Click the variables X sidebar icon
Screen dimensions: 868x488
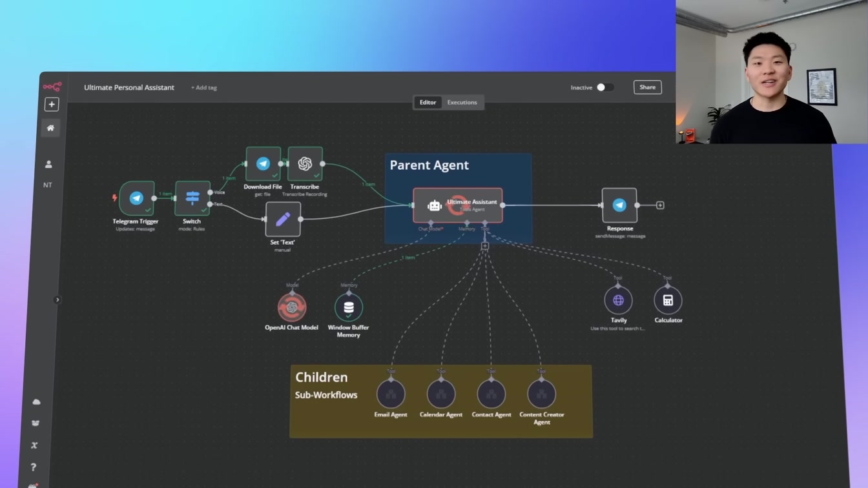[34, 445]
